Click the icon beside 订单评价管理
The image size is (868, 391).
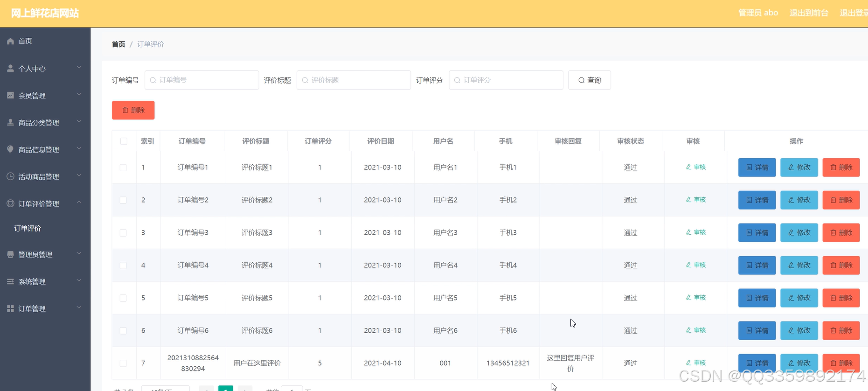click(10, 203)
